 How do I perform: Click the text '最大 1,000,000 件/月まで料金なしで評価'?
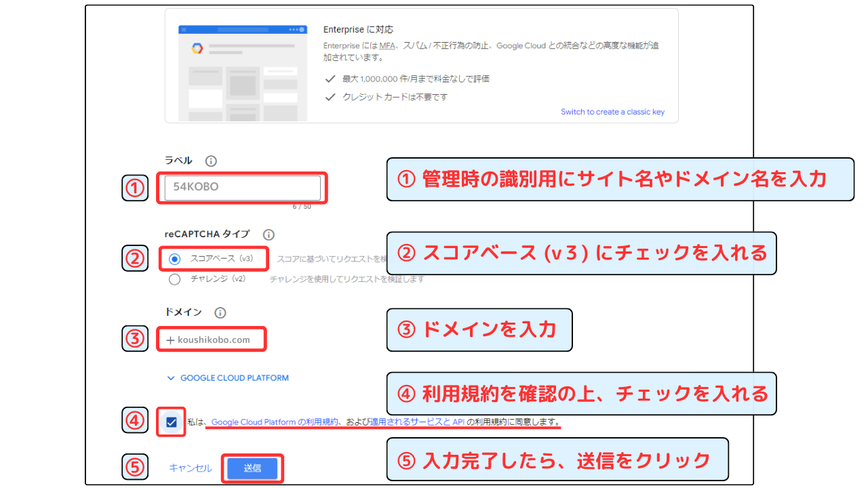click(414, 79)
